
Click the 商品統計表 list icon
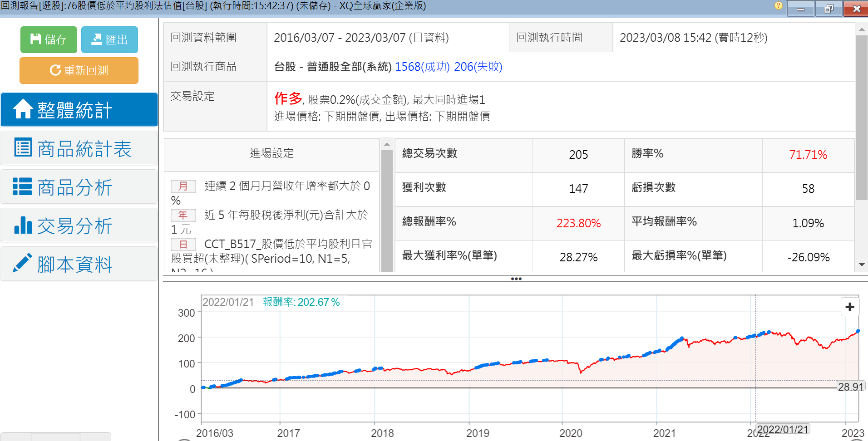[x=23, y=148]
